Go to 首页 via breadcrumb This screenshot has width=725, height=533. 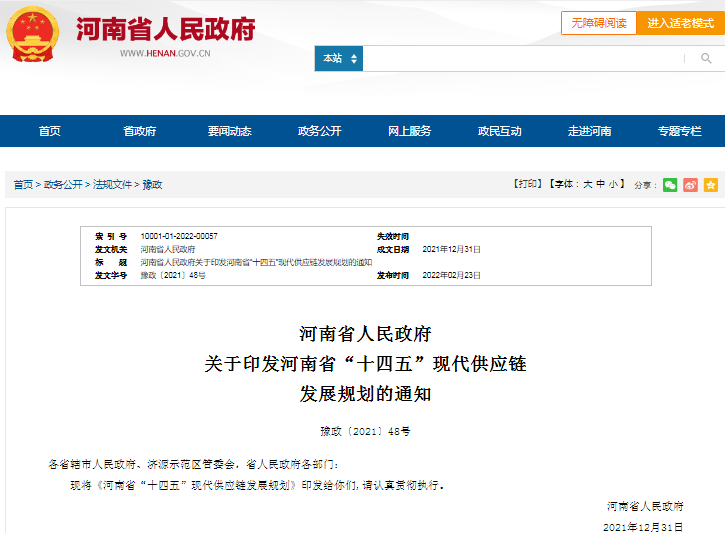point(22,185)
